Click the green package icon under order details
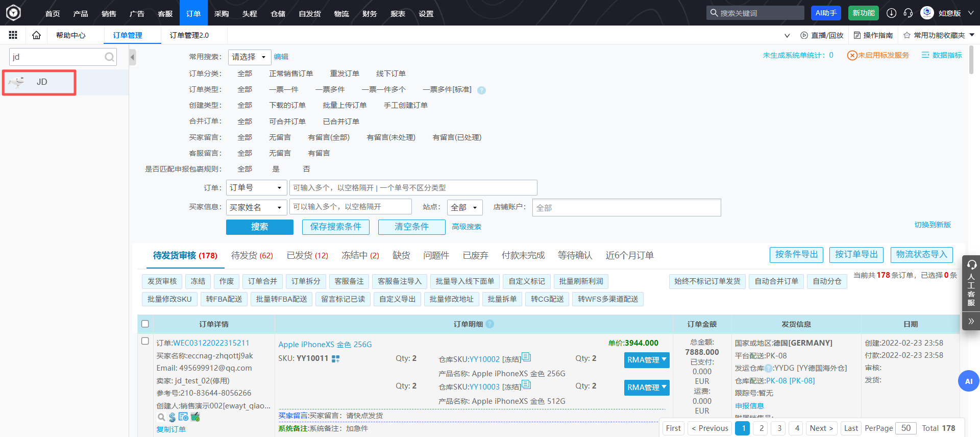Viewport: 980px width, 437px height. coord(195,417)
